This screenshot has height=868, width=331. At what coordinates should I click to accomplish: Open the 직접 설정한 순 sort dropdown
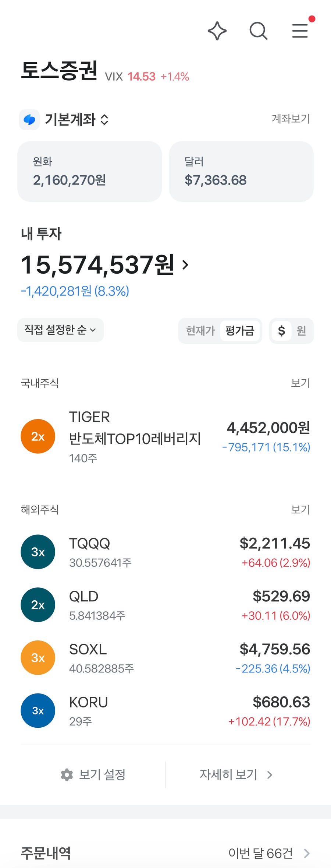[60, 330]
